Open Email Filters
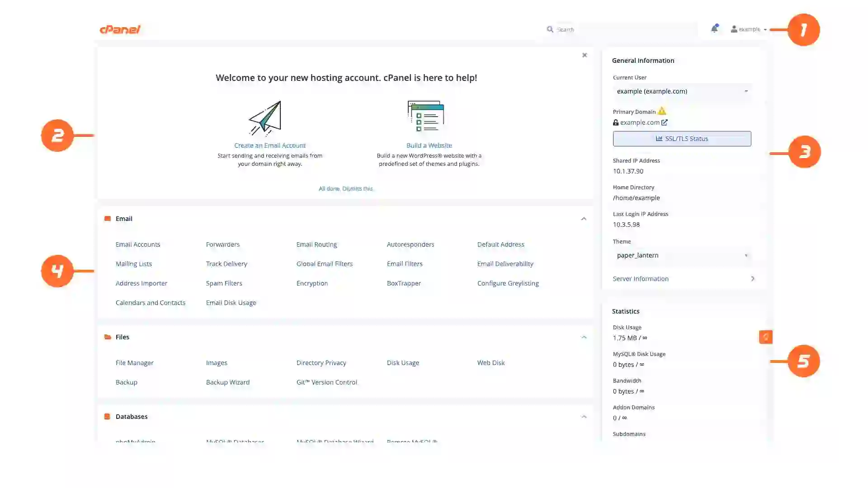This screenshot has height=488, width=868. pos(405,264)
